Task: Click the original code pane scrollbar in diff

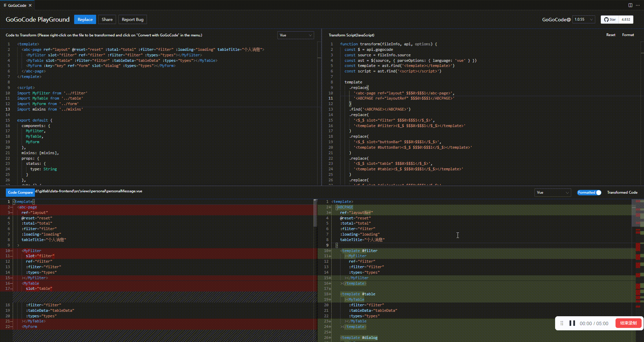Action: coord(315,213)
